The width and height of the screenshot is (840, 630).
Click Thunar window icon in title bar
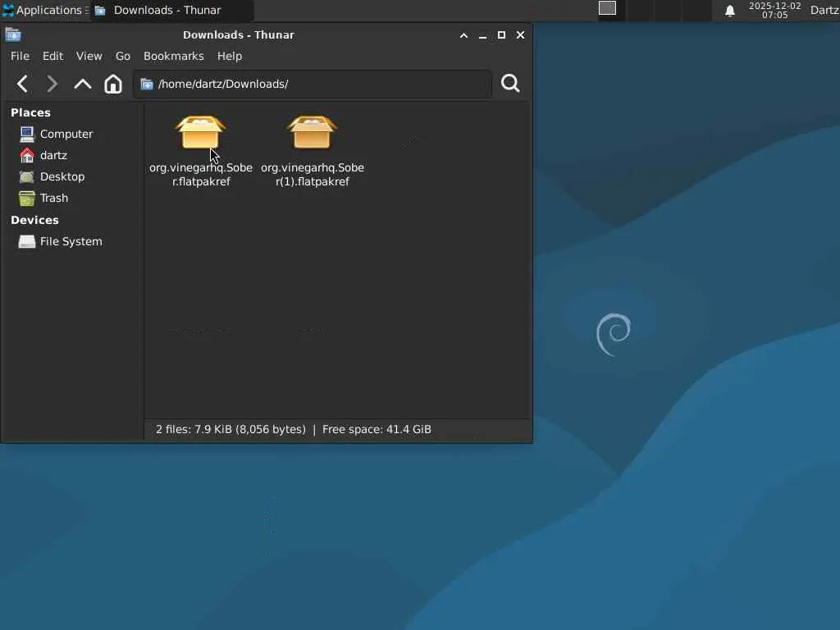point(13,35)
